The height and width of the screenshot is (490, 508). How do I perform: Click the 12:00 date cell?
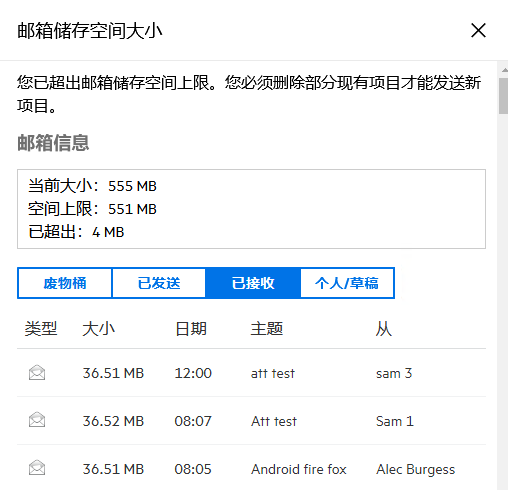pos(193,373)
